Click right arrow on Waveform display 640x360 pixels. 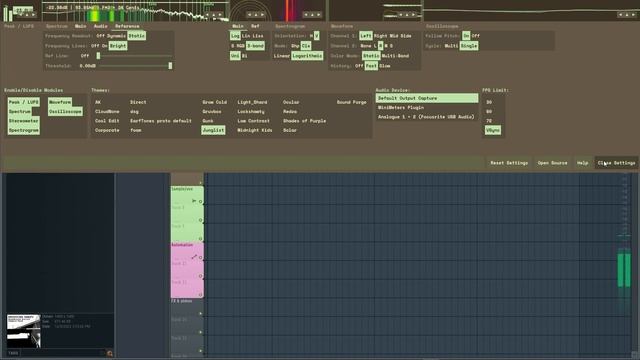[413, 15]
